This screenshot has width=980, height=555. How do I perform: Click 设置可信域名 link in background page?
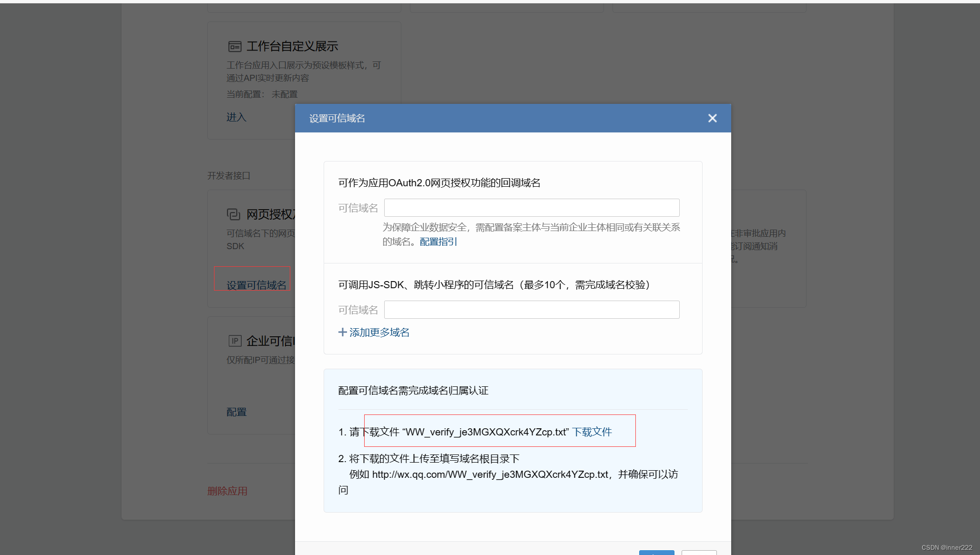[x=256, y=285]
